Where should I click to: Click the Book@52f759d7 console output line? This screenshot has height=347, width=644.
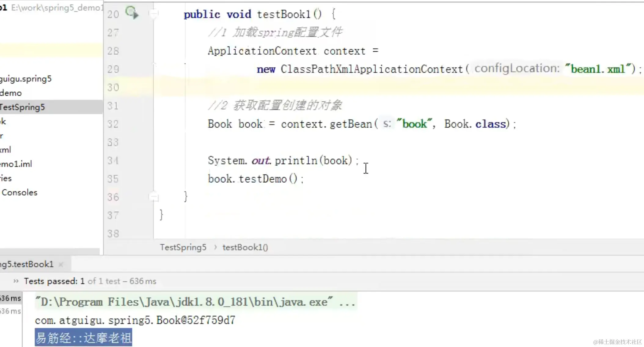[x=135, y=320]
